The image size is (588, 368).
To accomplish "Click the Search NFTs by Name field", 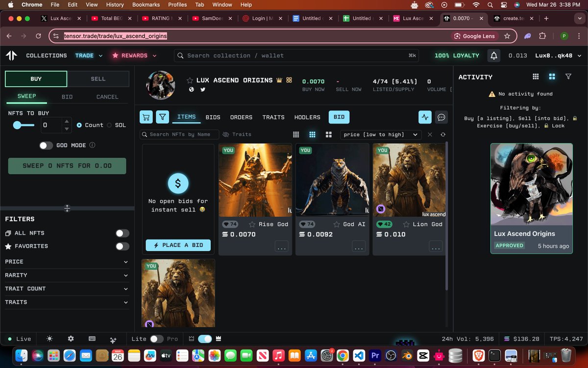I will pos(179,134).
